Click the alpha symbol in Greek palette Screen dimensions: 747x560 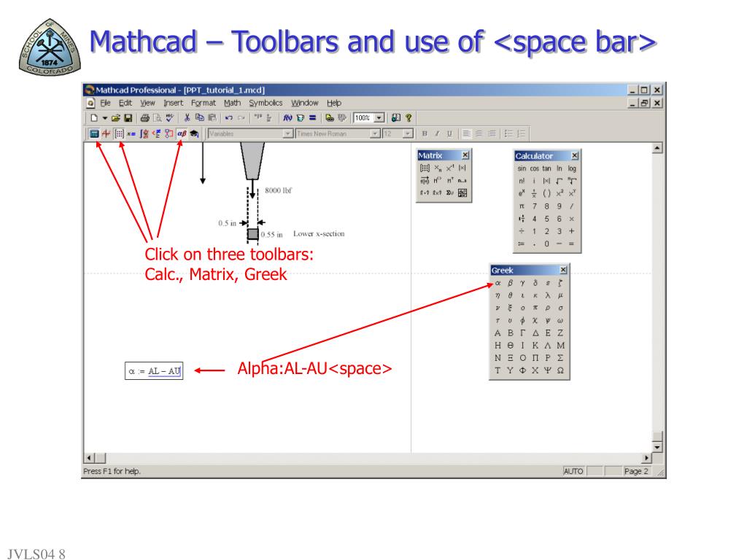click(498, 283)
